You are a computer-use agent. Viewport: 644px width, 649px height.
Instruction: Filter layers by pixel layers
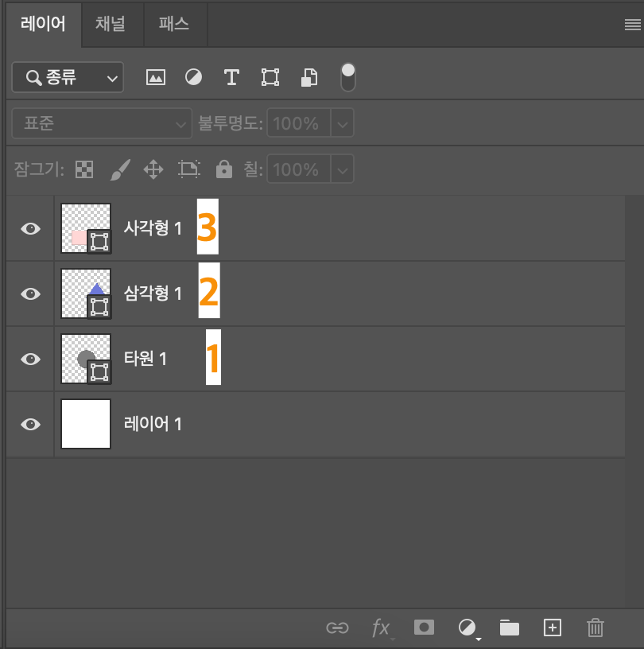(x=156, y=77)
